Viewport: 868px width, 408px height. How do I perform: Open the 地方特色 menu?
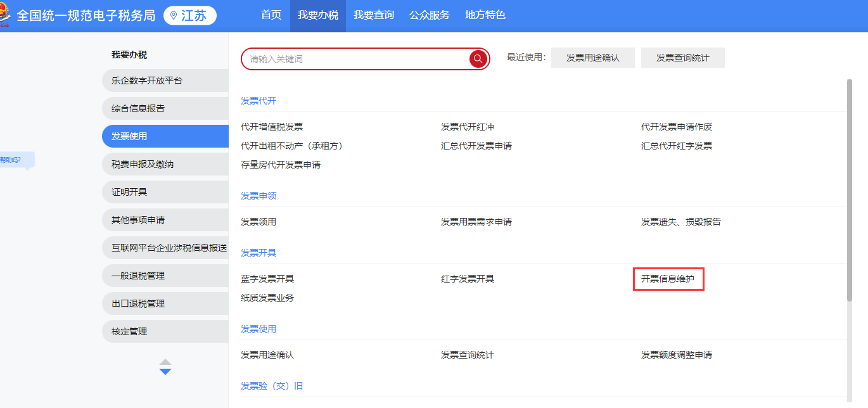pos(485,15)
